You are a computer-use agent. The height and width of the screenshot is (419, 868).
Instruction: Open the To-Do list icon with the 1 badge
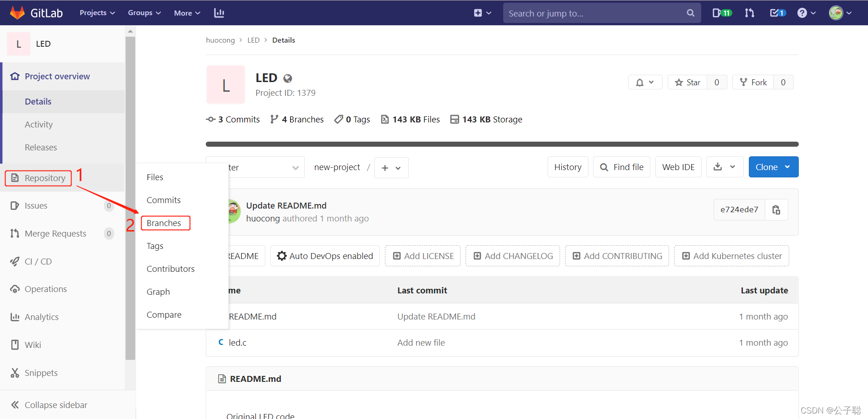pyautogui.click(x=778, y=13)
